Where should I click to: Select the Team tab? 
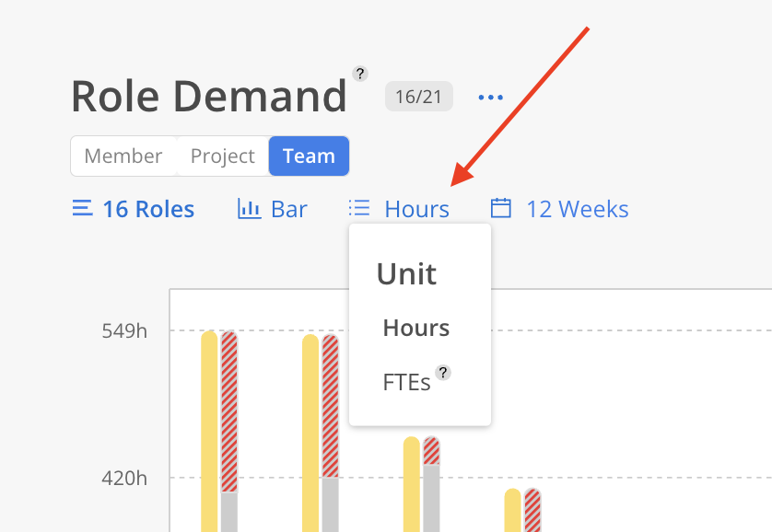tap(309, 156)
